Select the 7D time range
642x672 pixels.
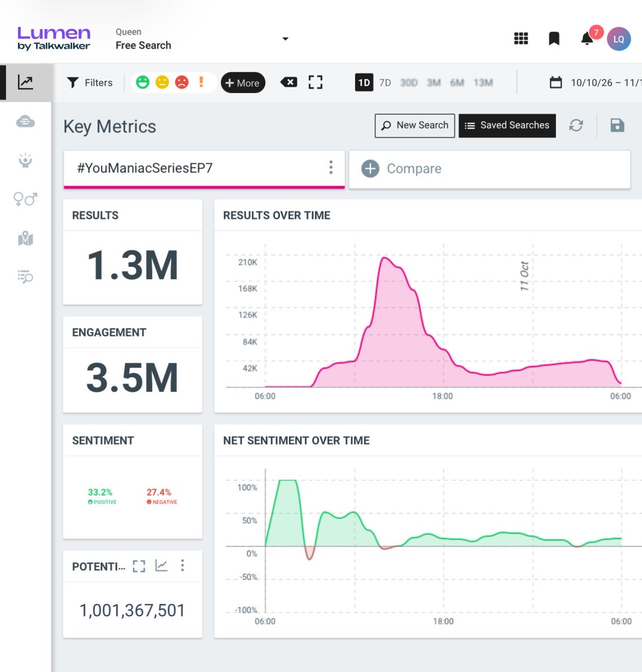(x=385, y=82)
